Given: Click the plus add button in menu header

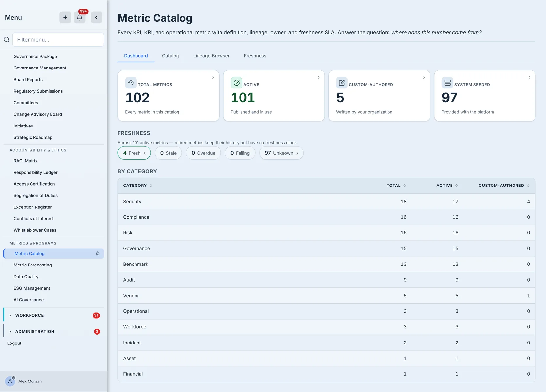Looking at the screenshot, I should pyautogui.click(x=65, y=17).
